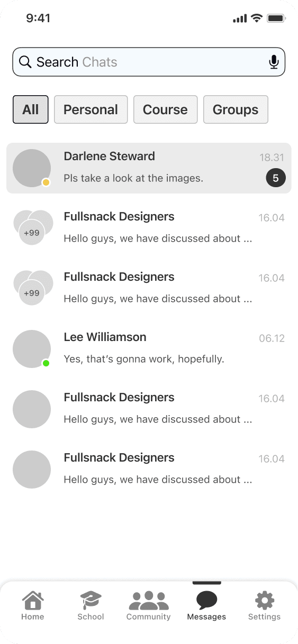This screenshot has height=644, width=298.
Task: Tap Darlene Steward's avatar with yellow status
Action: 32,168
